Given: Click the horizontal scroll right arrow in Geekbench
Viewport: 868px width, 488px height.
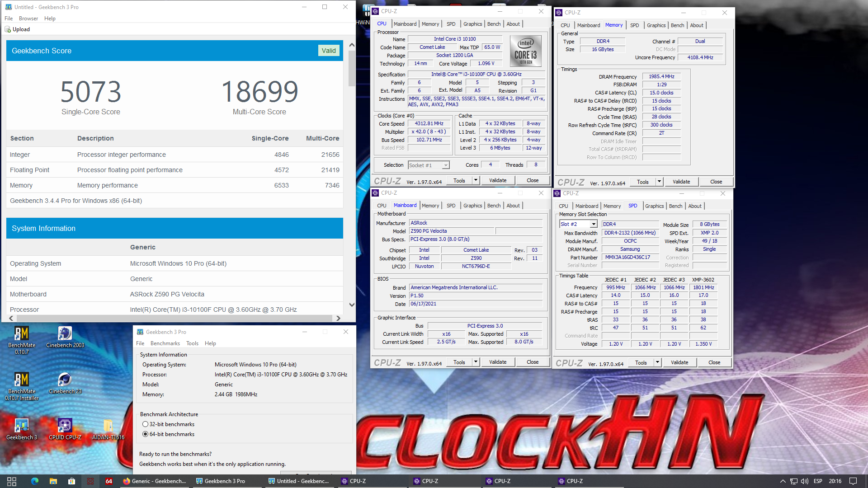Looking at the screenshot, I should (x=338, y=319).
